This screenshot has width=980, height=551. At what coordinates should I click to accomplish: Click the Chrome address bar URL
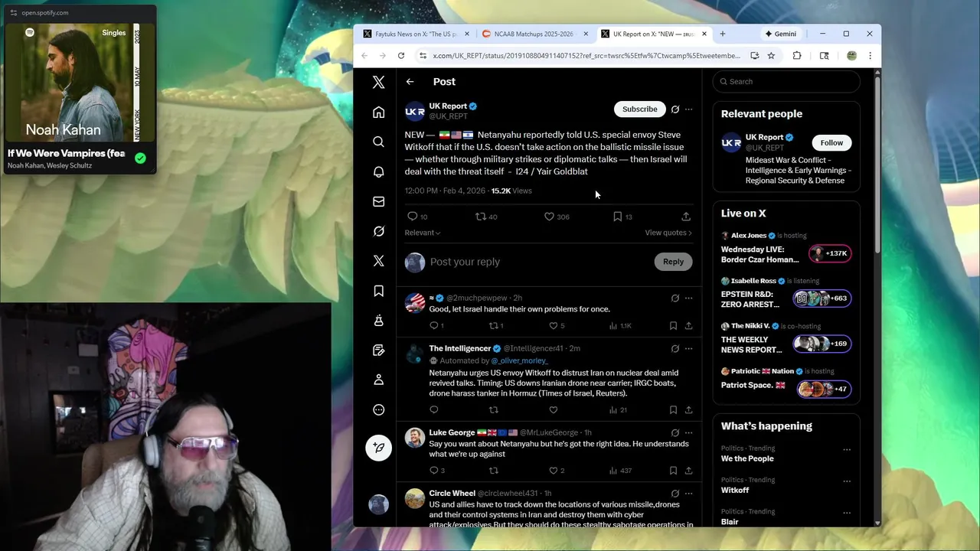[586, 55]
